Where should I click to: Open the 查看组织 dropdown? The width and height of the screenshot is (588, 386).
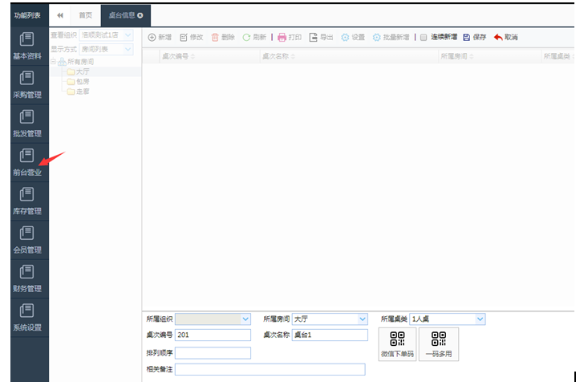tap(106, 35)
